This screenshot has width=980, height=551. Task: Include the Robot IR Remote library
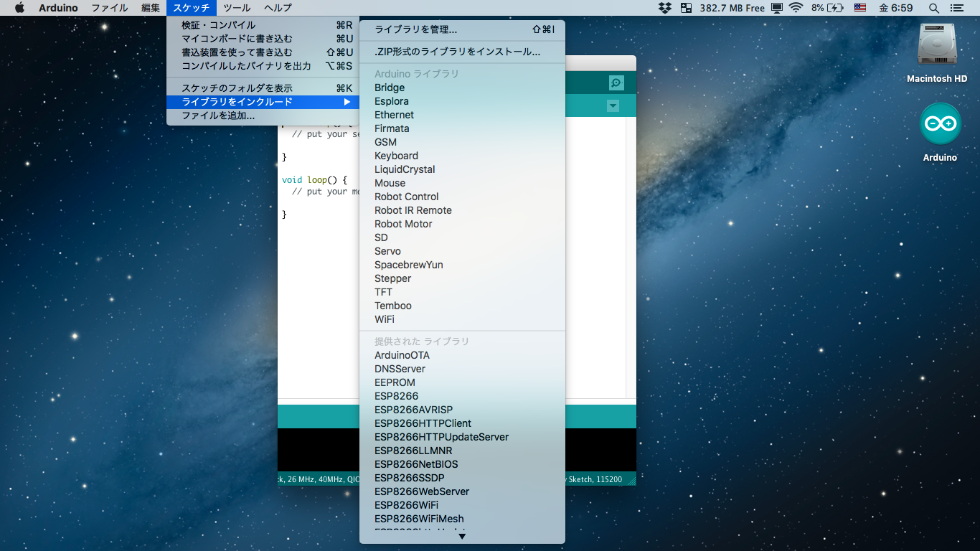(x=462, y=210)
